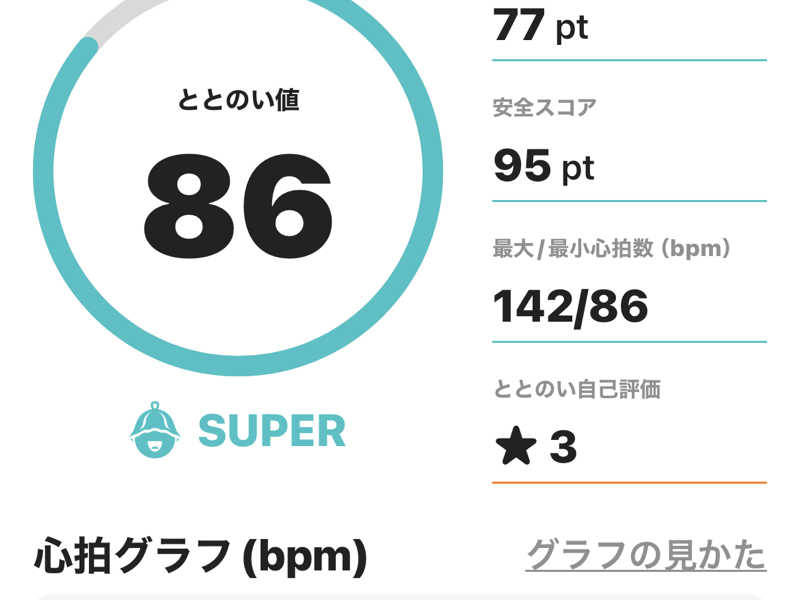Select the SUPER rank label
800x600 pixels.
tap(272, 431)
